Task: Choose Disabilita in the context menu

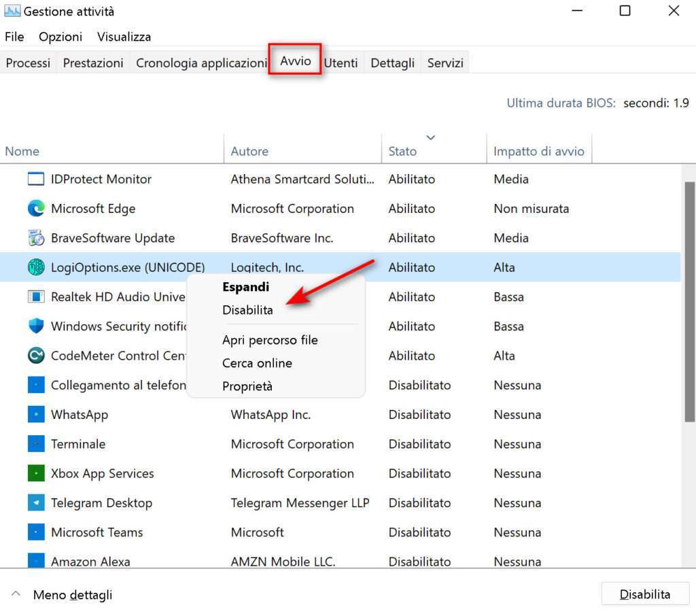Action: tap(247, 310)
